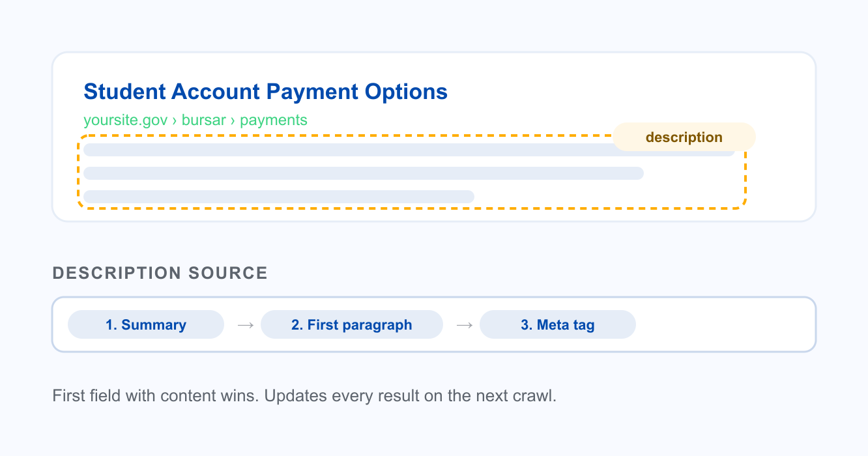The height and width of the screenshot is (456, 868).
Task: Click the DESCRIPTION SOURCE heading
Action: (160, 273)
